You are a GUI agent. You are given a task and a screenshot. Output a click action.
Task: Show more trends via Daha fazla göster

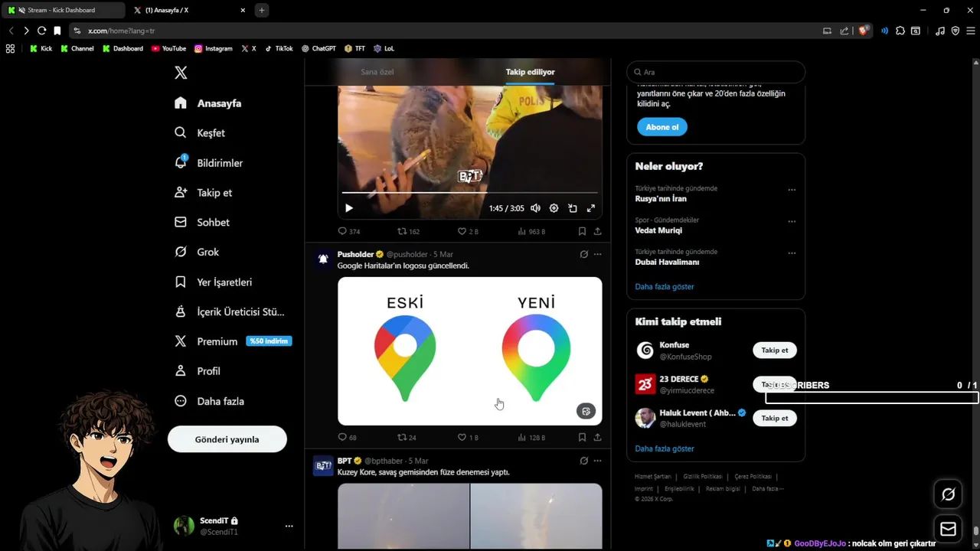pos(665,286)
